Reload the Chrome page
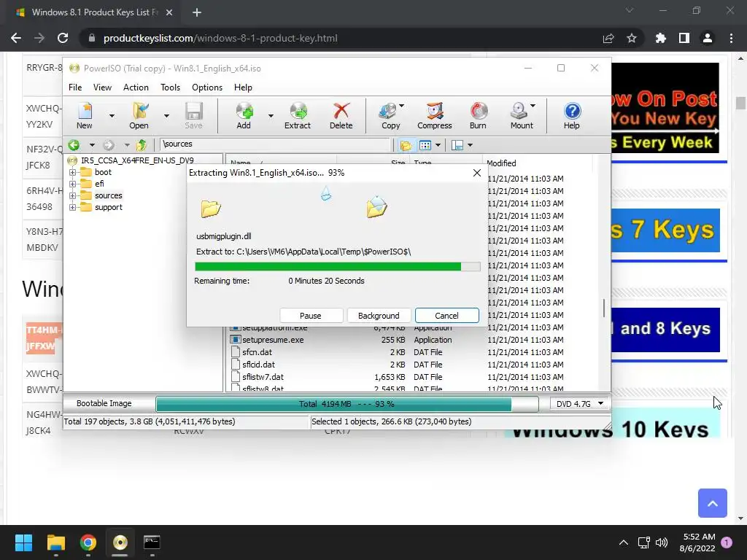The image size is (747, 560). [x=63, y=38]
